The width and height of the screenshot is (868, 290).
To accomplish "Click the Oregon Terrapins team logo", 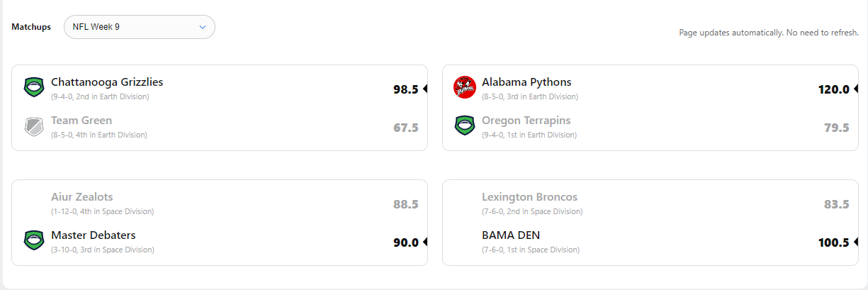I will pos(465,126).
